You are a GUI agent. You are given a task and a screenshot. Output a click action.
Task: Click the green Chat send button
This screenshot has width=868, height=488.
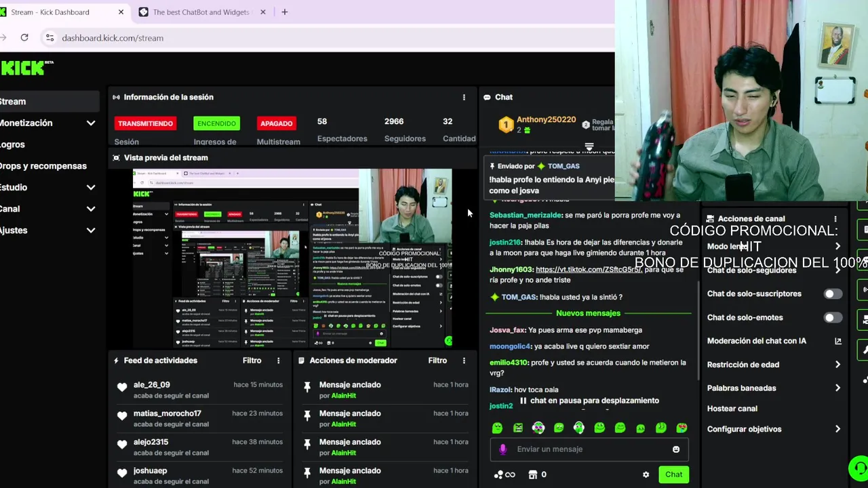[673, 474]
